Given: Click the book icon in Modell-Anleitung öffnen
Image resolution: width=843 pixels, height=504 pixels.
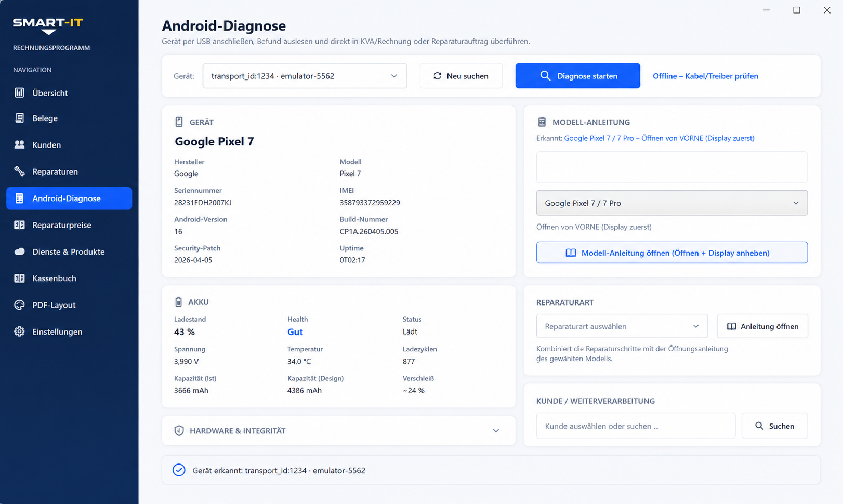Looking at the screenshot, I should 571,253.
